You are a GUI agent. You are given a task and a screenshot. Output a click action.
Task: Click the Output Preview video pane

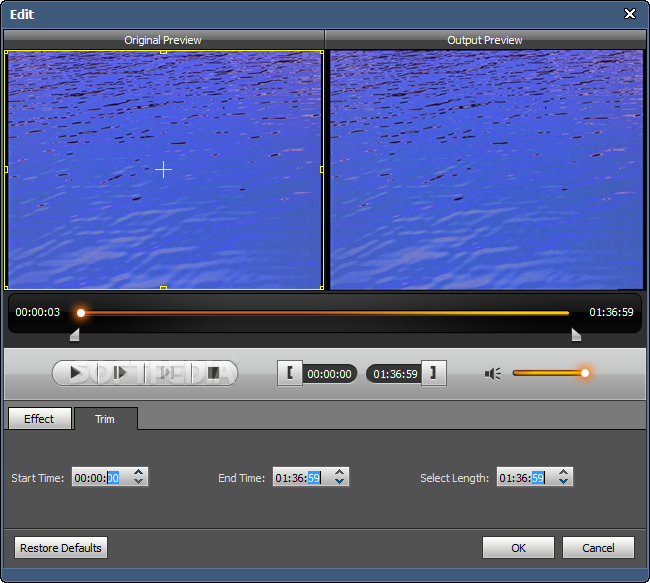[x=486, y=170]
